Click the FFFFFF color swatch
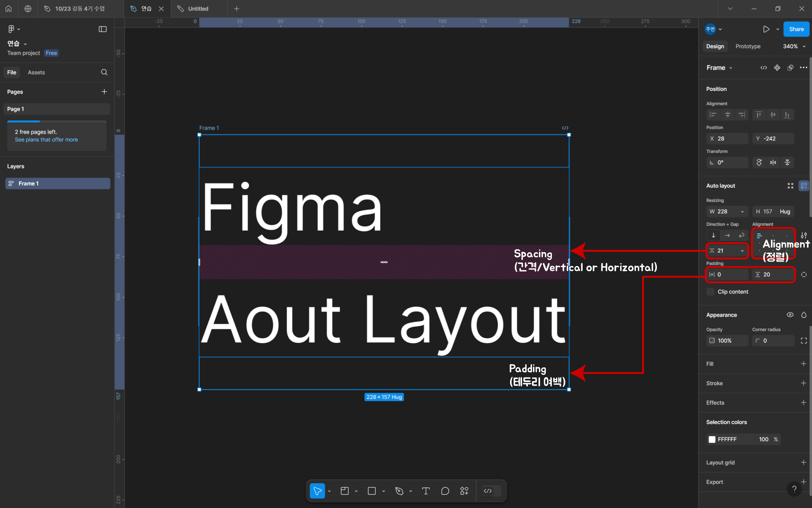812x508 pixels. pos(712,439)
